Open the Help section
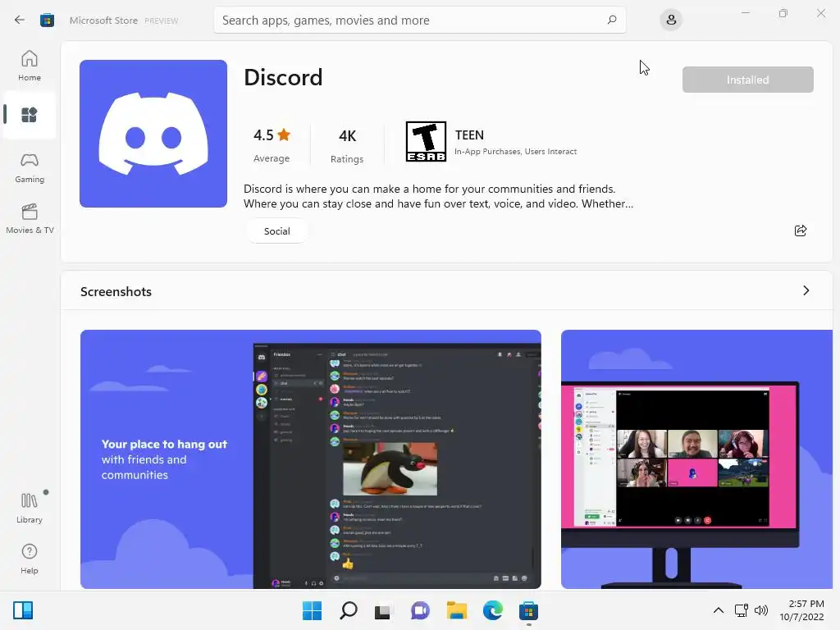The height and width of the screenshot is (630, 840). click(x=30, y=559)
